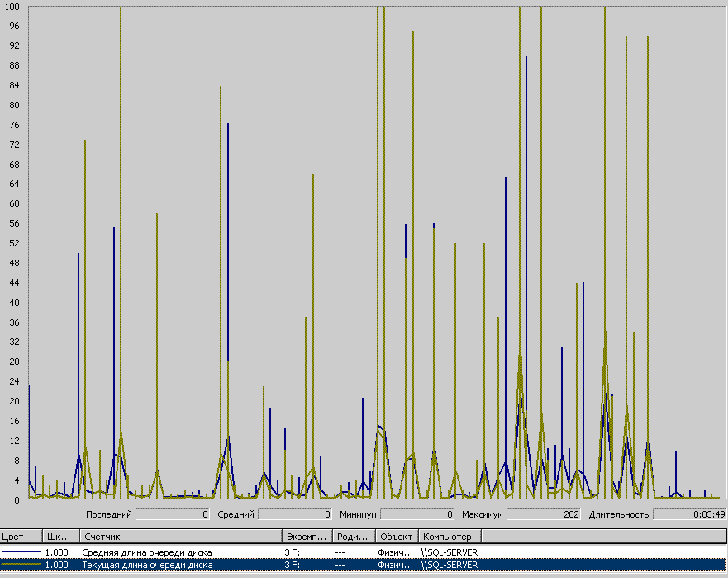Click the 'Последний' value field

[173, 514]
